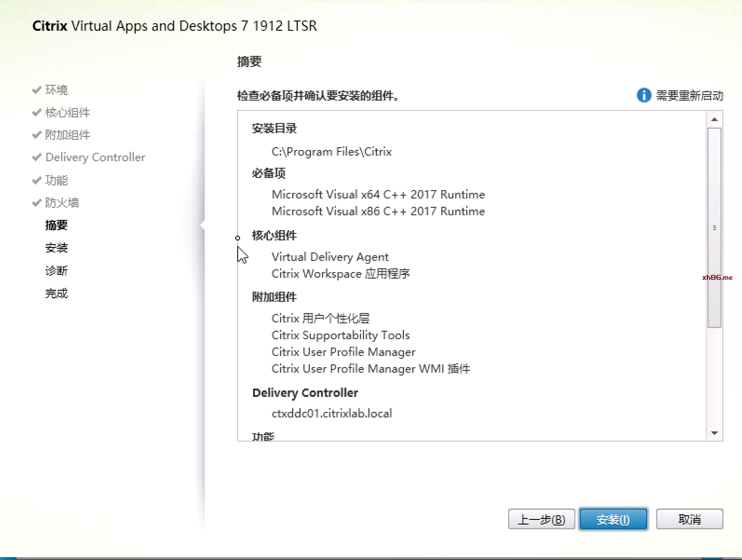Click the ctxddc01.citrixlab.local controller entry
The image size is (742, 560).
[x=332, y=413]
